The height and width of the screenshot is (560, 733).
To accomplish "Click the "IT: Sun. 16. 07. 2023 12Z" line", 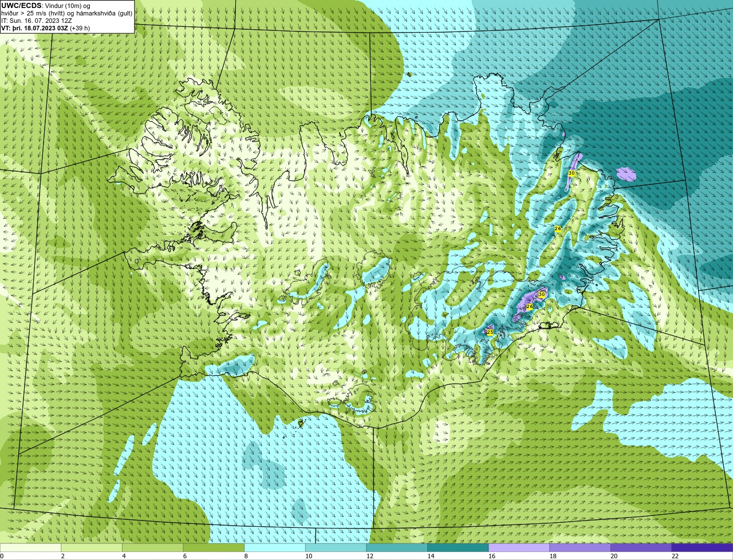I will coord(36,20).
